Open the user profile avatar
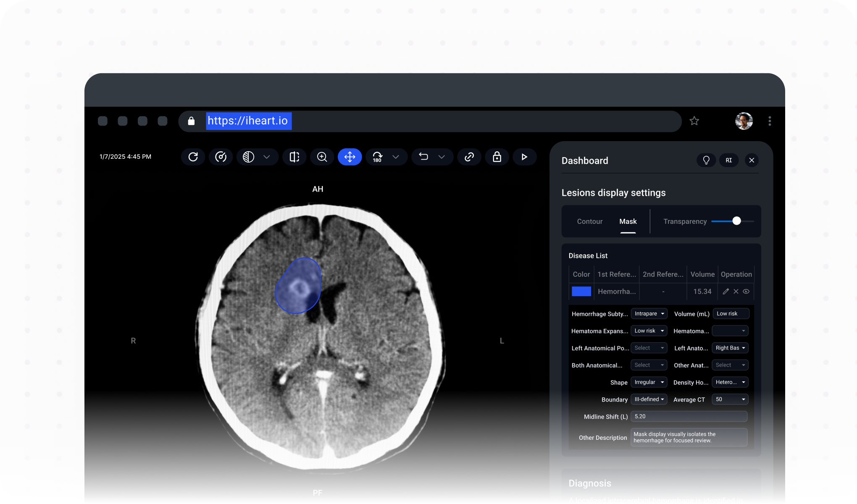857x504 pixels. coord(744,121)
